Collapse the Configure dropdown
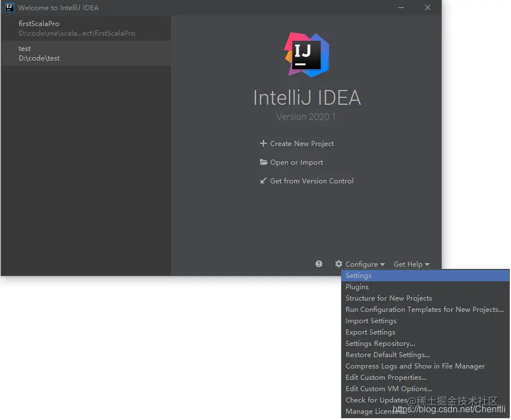This screenshot has height=420, width=511. (365, 264)
